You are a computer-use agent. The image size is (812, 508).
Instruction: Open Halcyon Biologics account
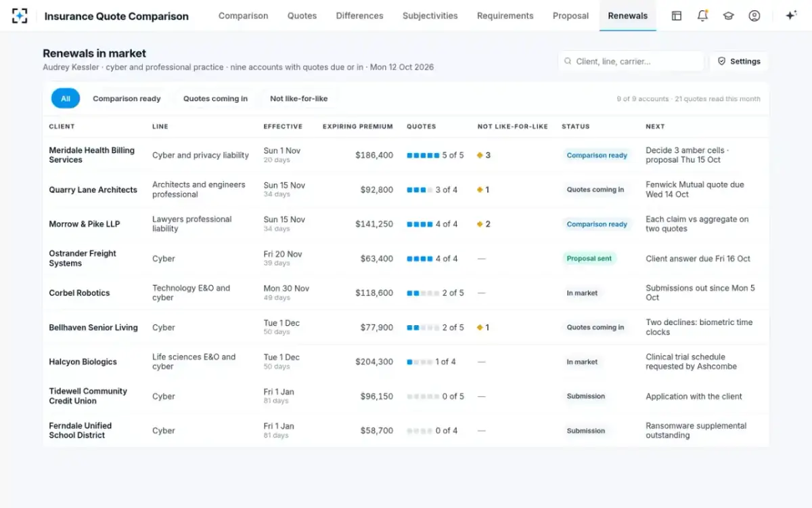click(x=83, y=362)
